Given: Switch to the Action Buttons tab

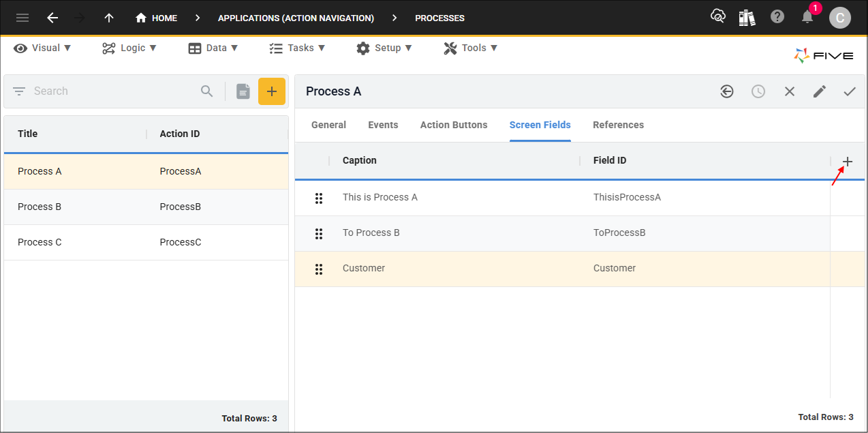Looking at the screenshot, I should point(454,125).
